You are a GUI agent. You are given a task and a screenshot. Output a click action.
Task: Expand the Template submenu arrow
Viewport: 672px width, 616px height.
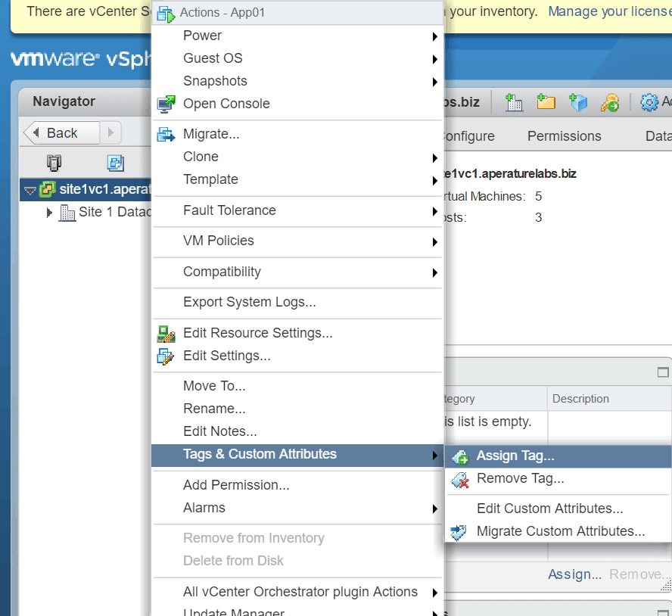pyautogui.click(x=434, y=180)
